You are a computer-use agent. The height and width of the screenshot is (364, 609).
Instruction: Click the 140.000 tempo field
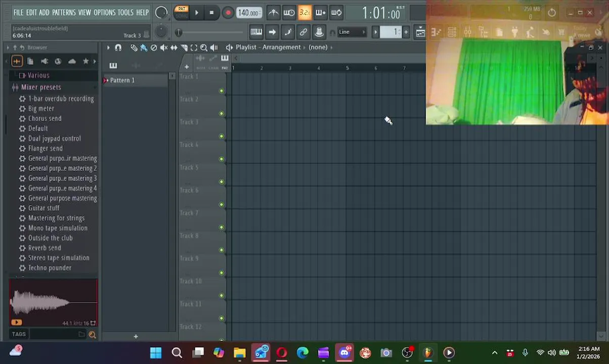[248, 13]
